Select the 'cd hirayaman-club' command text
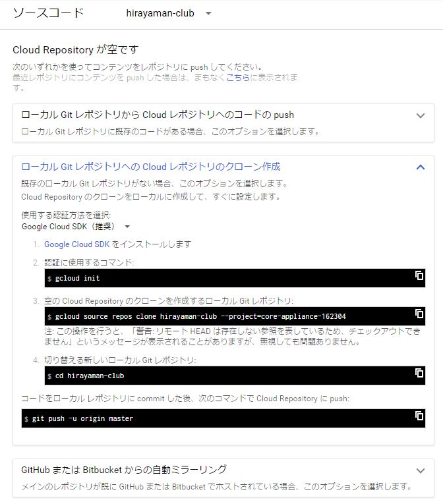This screenshot has height=504, width=443. (x=90, y=376)
